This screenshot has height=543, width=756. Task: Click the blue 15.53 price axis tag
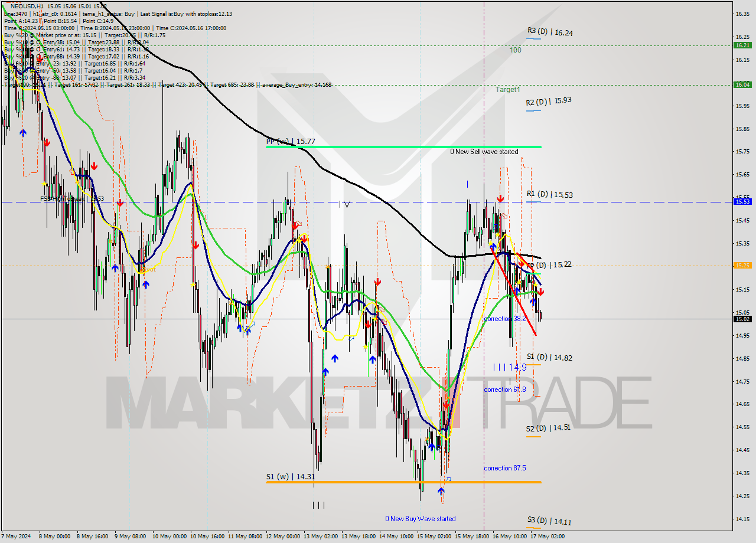coord(742,202)
